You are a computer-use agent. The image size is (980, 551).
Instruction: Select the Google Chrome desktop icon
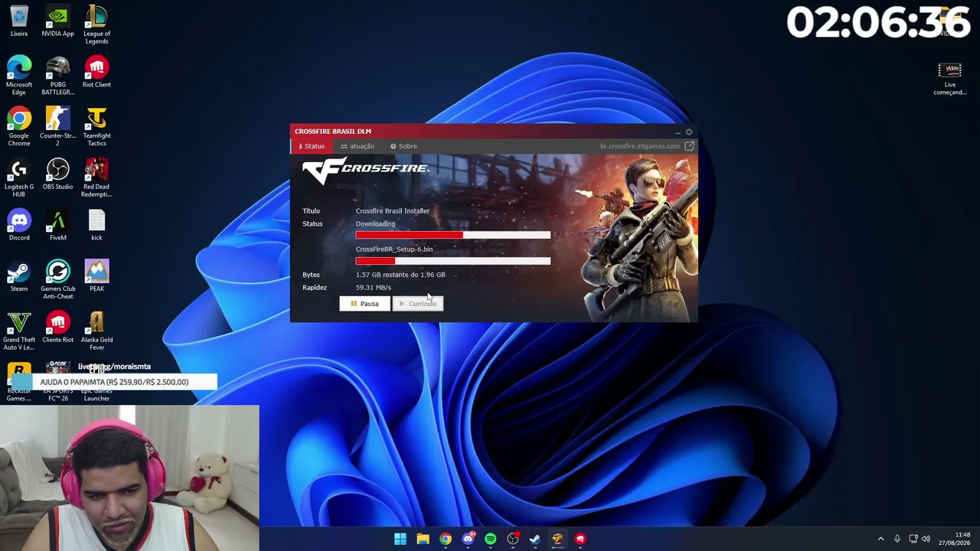click(19, 127)
